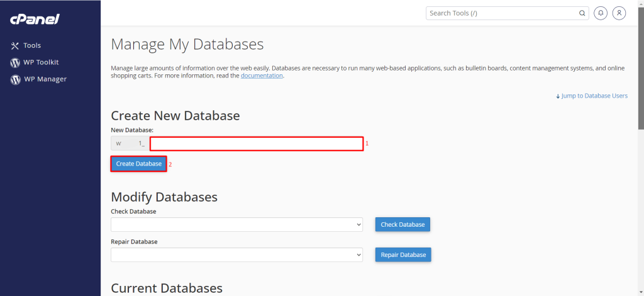Click the database name prefix label
The width and height of the screenshot is (644, 296).
point(131,144)
